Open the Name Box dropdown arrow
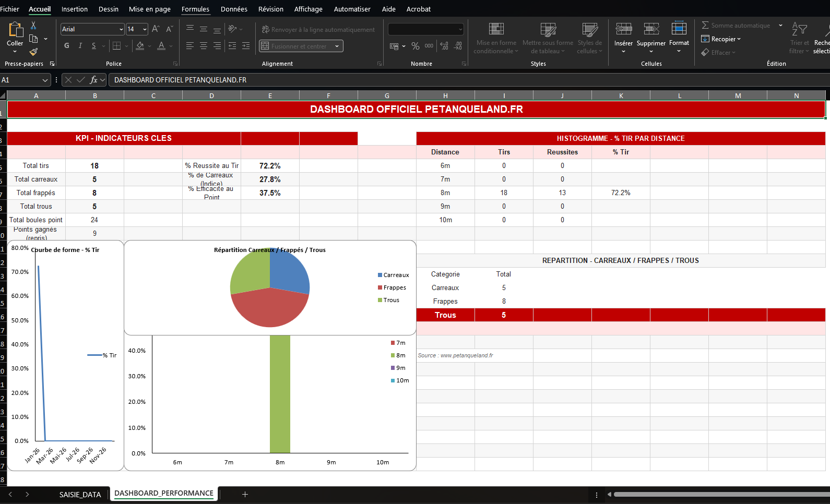Image resolution: width=830 pixels, height=504 pixels. pos(45,80)
